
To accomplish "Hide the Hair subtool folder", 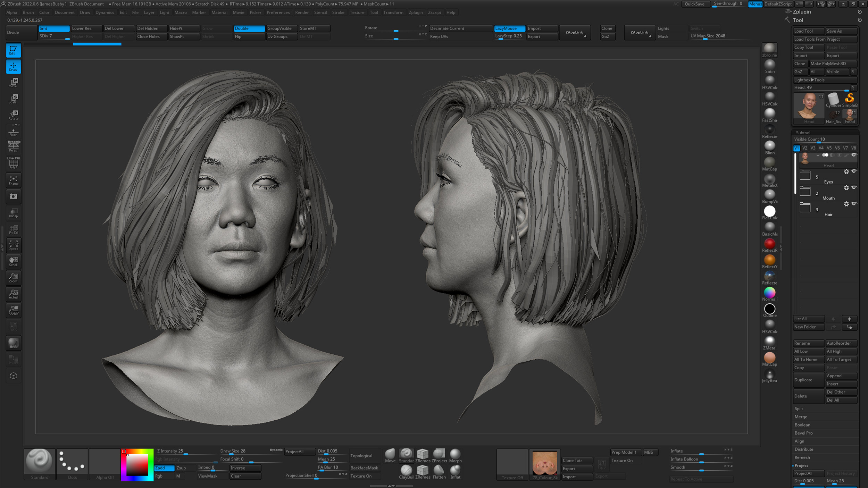I will [854, 204].
